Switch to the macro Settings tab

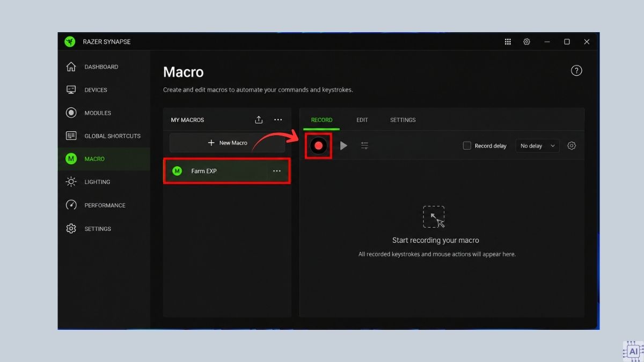click(x=403, y=120)
